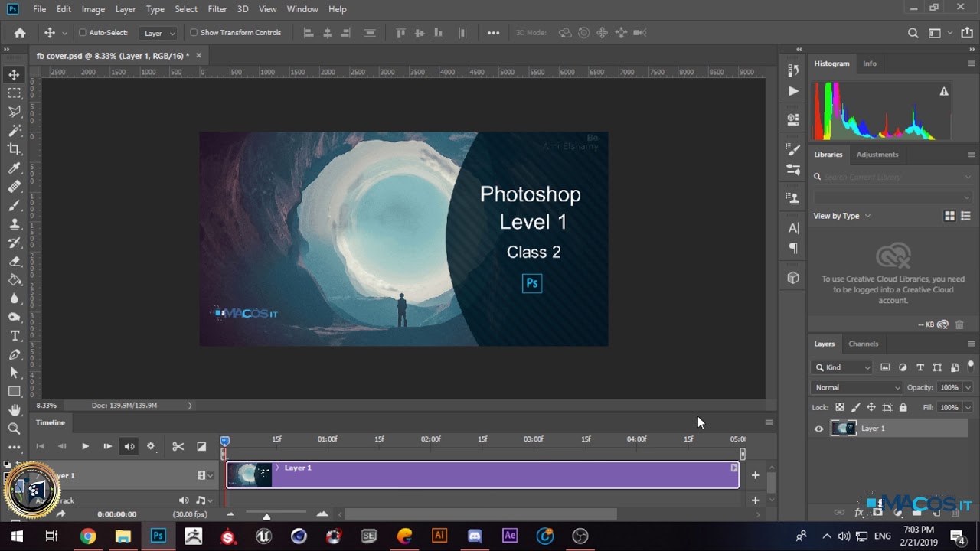Open the Auto-Select Layer dropdown

[x=158, y=33]
